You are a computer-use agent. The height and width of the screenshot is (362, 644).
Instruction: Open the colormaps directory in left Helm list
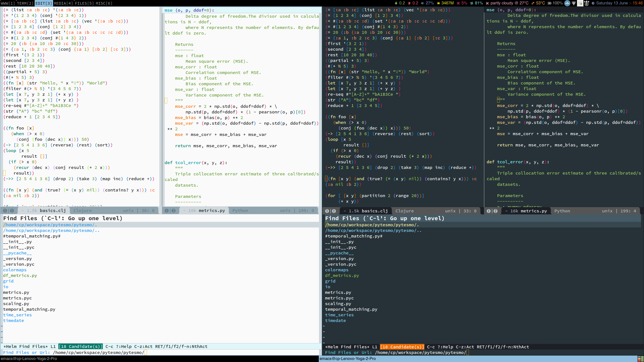(x=15, y=270)
